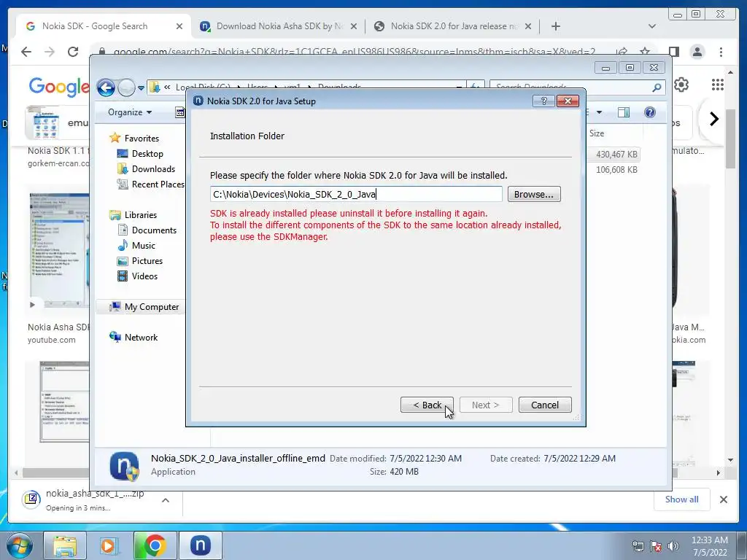Image resolution: width=747 pixels, height=560 pixels.
Task: Open a new Chrome tab
Action: [555, 26]
